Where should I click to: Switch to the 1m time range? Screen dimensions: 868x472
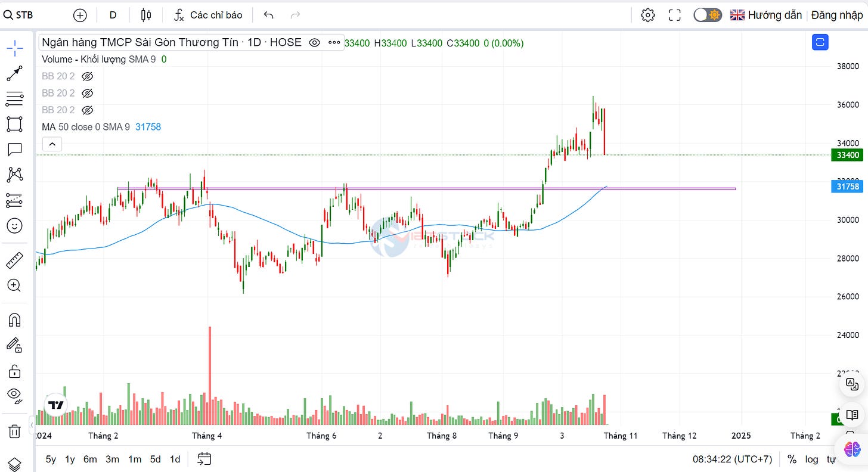pyautogui.click(x=135, y=459)
